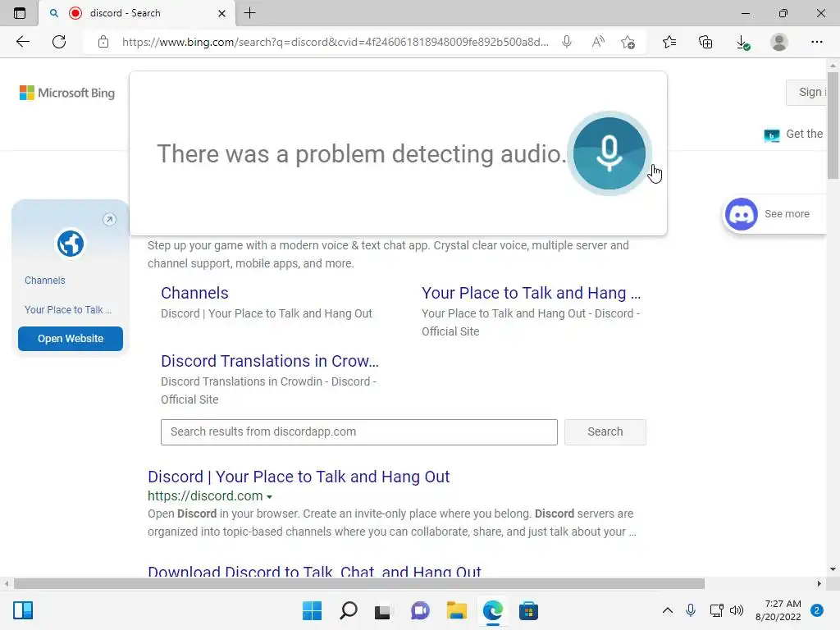Open Your Place to Talk and Hang sitelink
840x630 pixels.
[x=531, y=293]
